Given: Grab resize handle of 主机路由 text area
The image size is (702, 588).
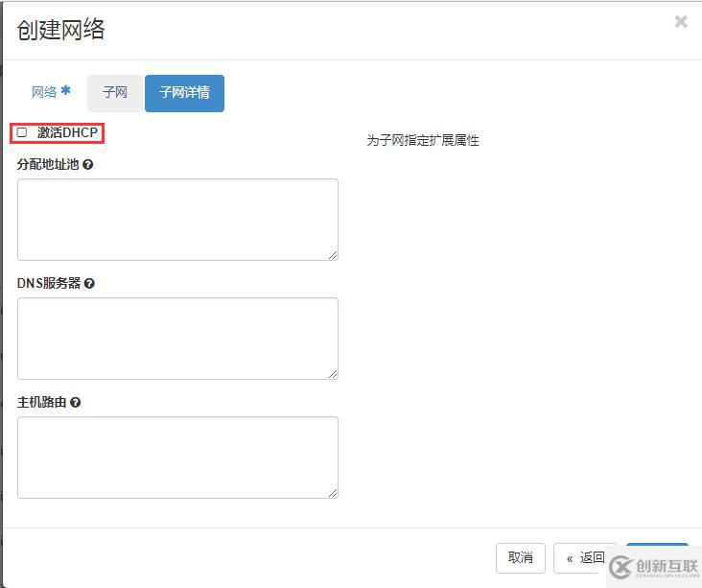Looking at the screenshot, I should pos(333,493).
